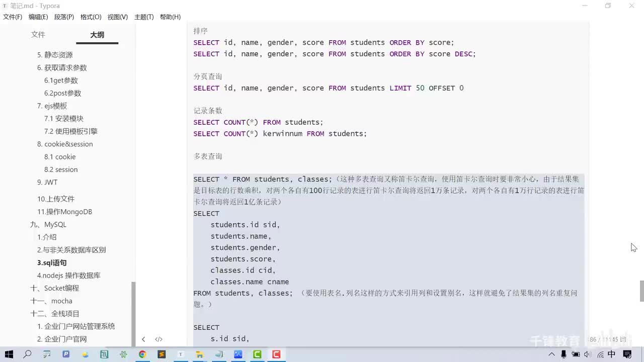Jump to outline item 9. JWT
Image resolution: width=644 pixels, height=362 pixels.
[x=47, y=183]
